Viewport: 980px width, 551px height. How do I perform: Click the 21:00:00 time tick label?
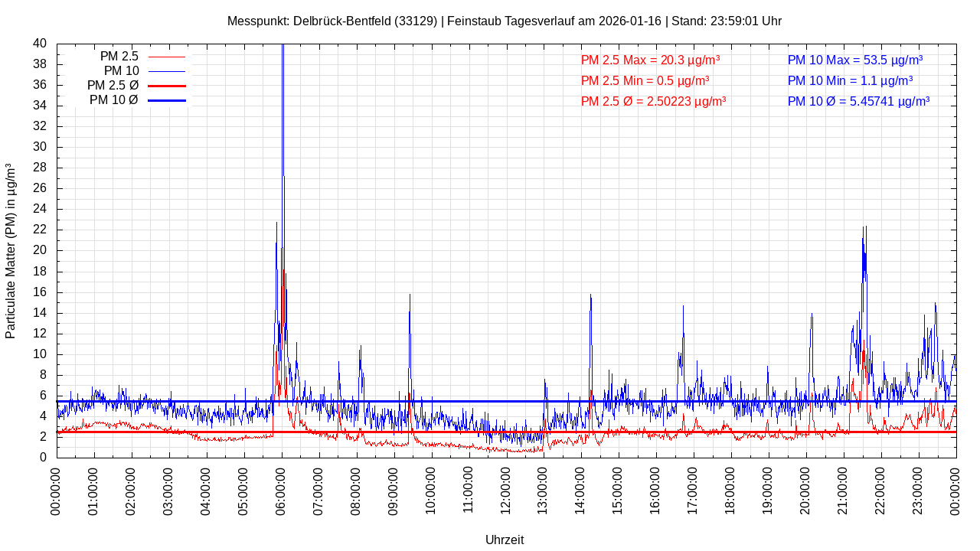(x=844, y=491)
